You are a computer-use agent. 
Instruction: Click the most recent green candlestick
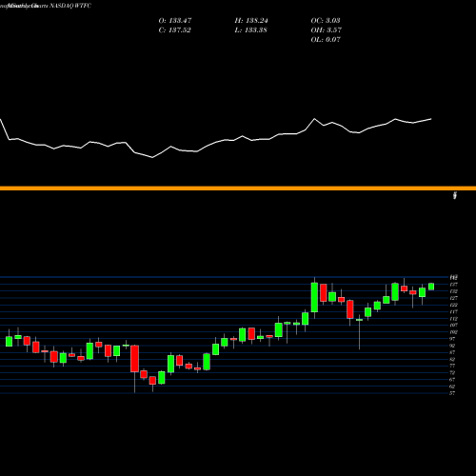tap(431, 287)
